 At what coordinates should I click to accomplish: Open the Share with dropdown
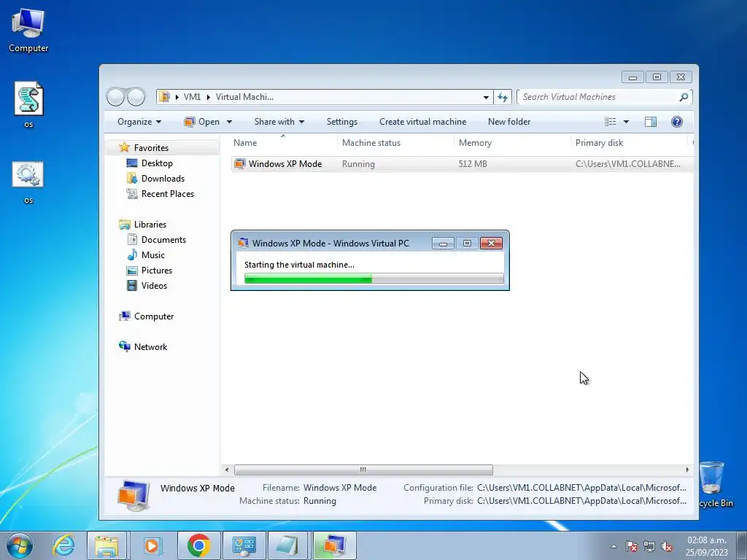tap(279, 122)
